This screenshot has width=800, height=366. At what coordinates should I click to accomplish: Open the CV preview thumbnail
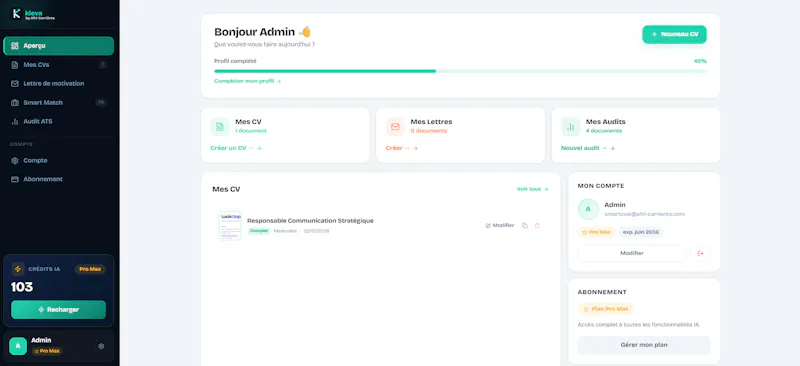tap(230, 226)
